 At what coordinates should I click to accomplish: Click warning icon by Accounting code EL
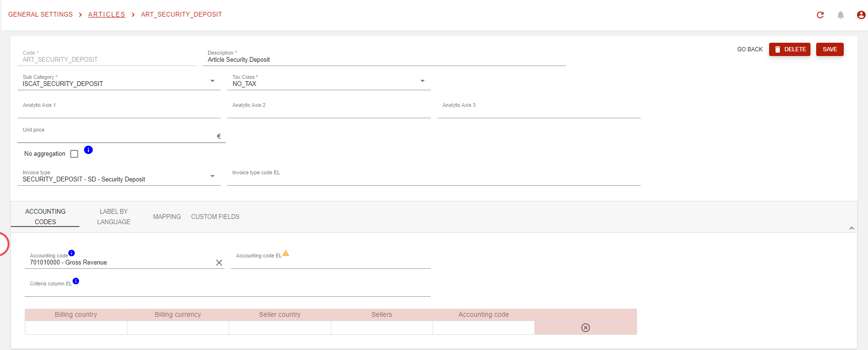coord(286,254)
